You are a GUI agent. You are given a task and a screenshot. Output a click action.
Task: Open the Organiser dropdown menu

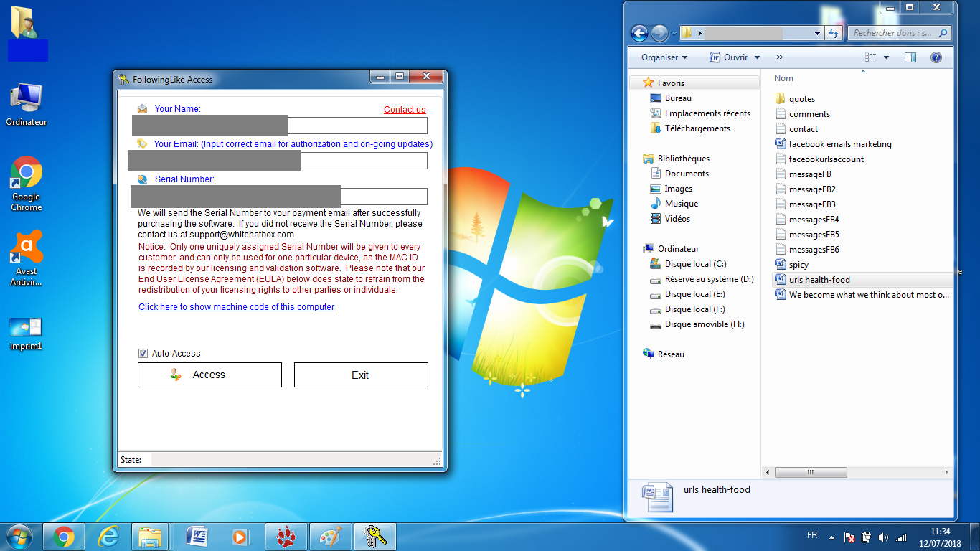click(664, 57)
